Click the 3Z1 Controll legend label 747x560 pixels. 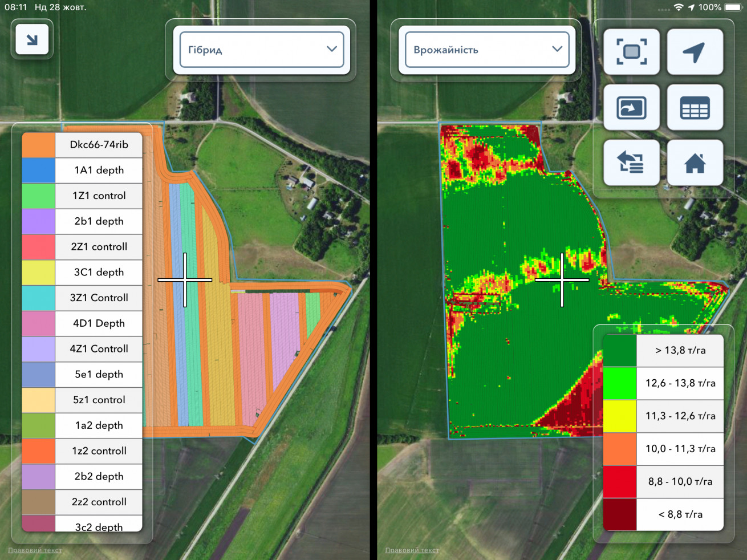99,298
